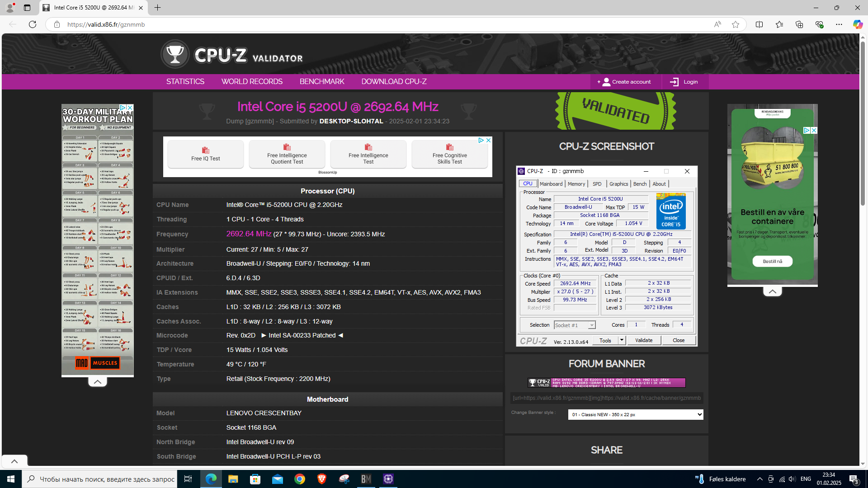The image size is (868, 488).
Task: Open the WORLD RECORDS page
Action: pos(252,82)
